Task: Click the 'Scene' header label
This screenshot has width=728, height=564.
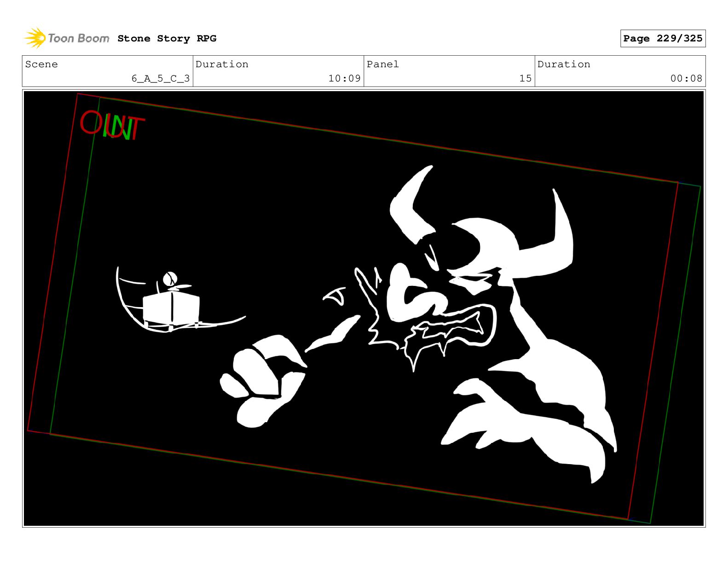Action: coord(41,64)
